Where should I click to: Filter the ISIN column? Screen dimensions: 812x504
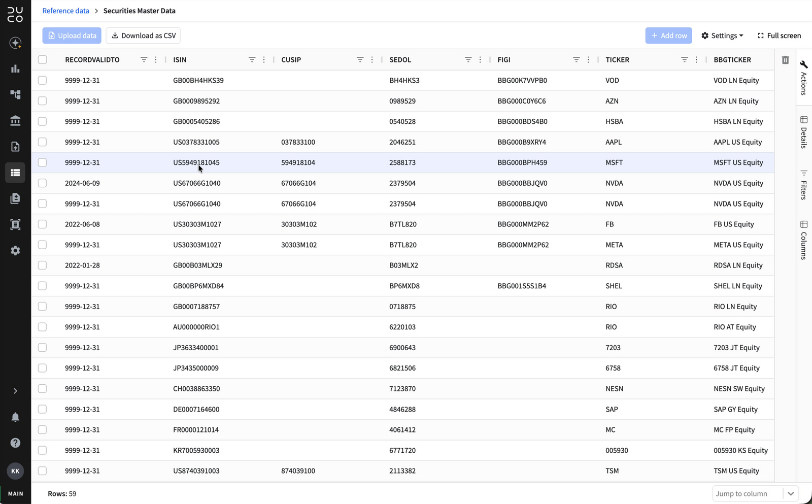(252, 59)
